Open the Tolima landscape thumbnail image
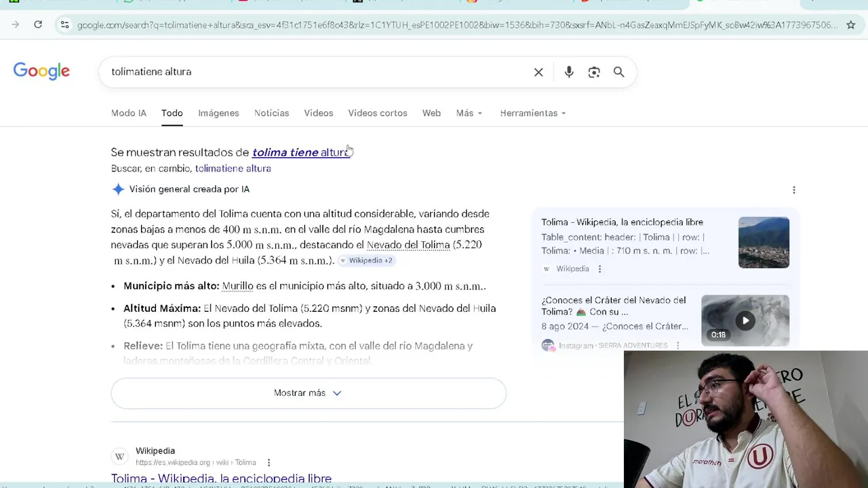 764,242
